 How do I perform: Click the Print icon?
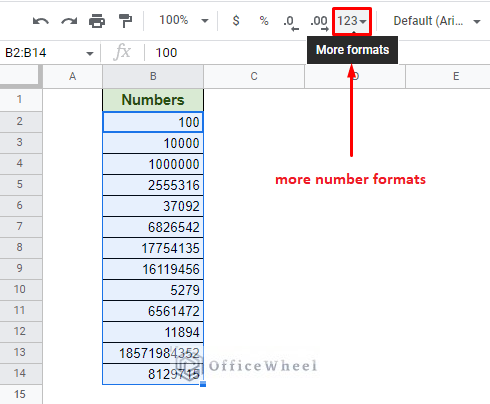(x=97, y=21)
